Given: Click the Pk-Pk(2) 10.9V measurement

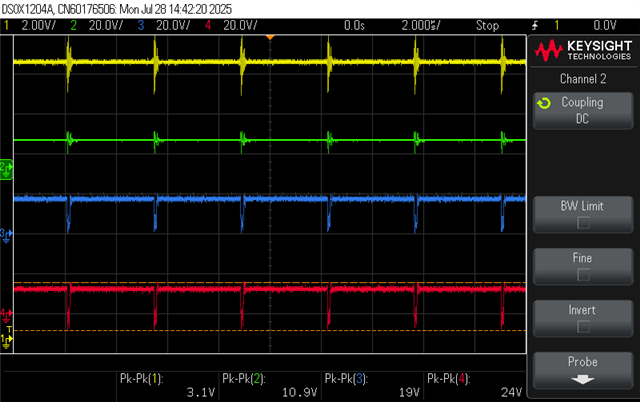Looking at the screenshot, I should click(x=270, y=385).
